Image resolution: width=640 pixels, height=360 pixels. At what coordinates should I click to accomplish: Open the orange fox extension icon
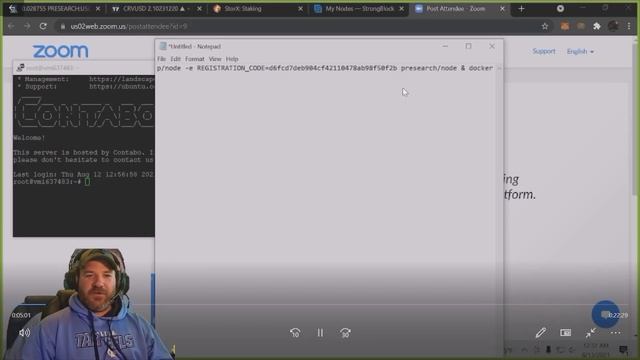[564, 26]
